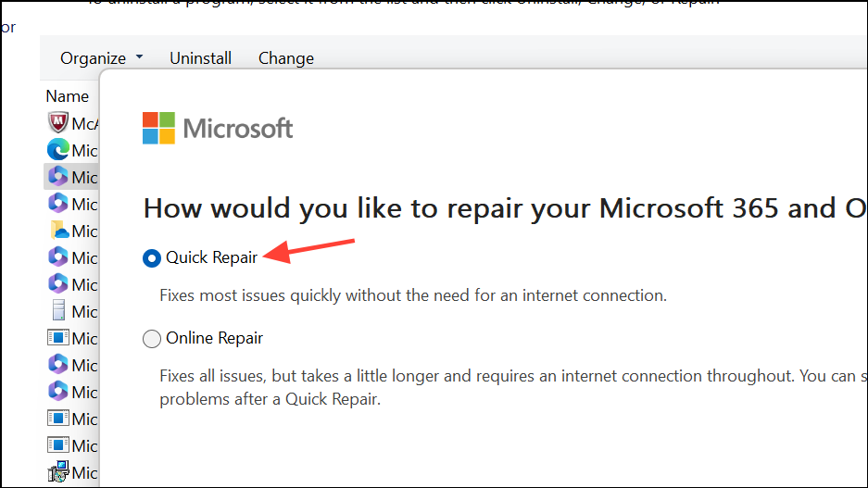Viewport: 868px width, 488px height.
Task: Click the four-color Microsoft logo in the dialog
Action: coord(159,129)
